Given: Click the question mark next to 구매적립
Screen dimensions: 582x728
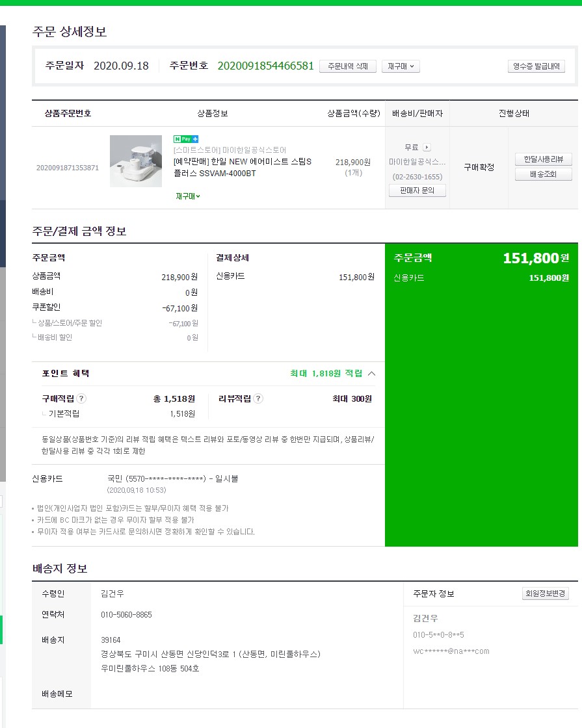Looking at the screenshot, I should pos(81,398).
